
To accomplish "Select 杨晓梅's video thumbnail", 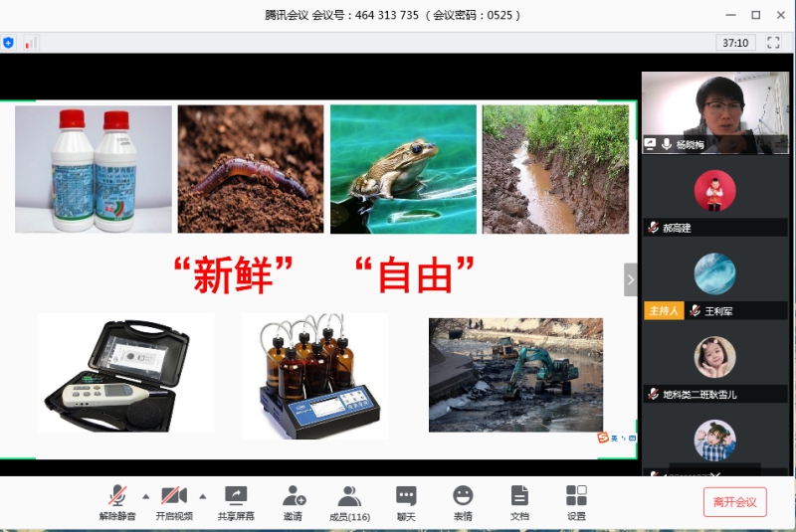I will click(714, 111).
